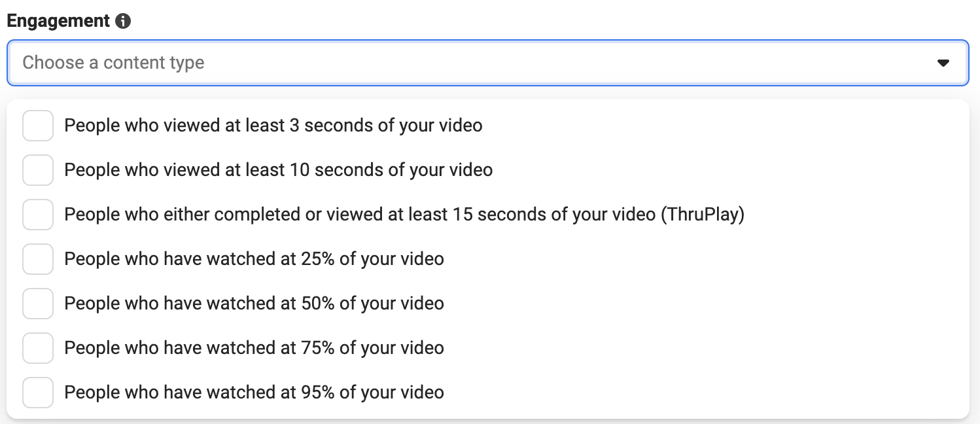This screenshot has width=980, height=424.
Task: Click the Engagement heading label
Action: pyautogui.click(x=58, y=21)
